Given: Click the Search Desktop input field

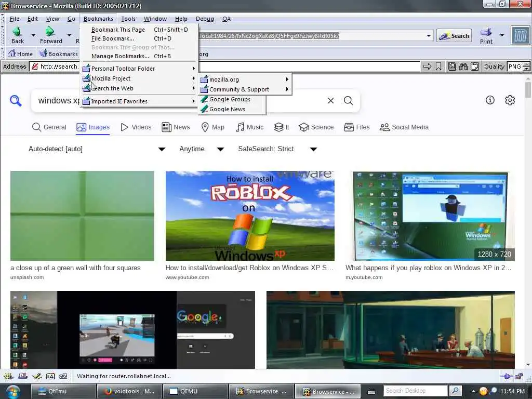Looking at the screenshot, I should click(x=416, y=391).
